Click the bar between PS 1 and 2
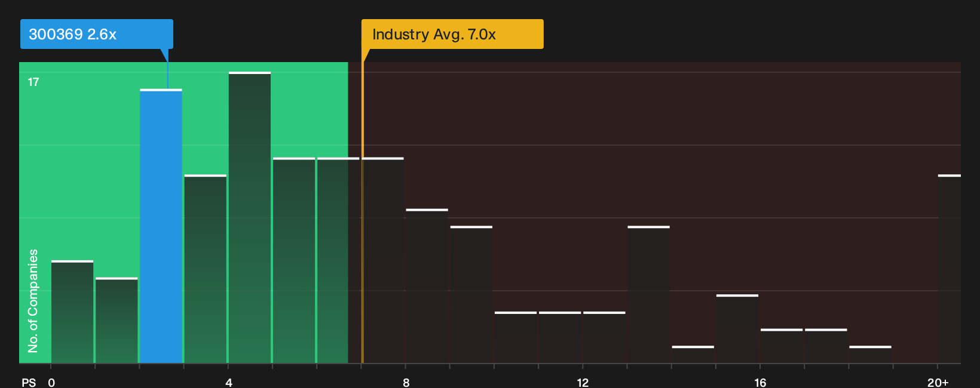 coord(117,321)
